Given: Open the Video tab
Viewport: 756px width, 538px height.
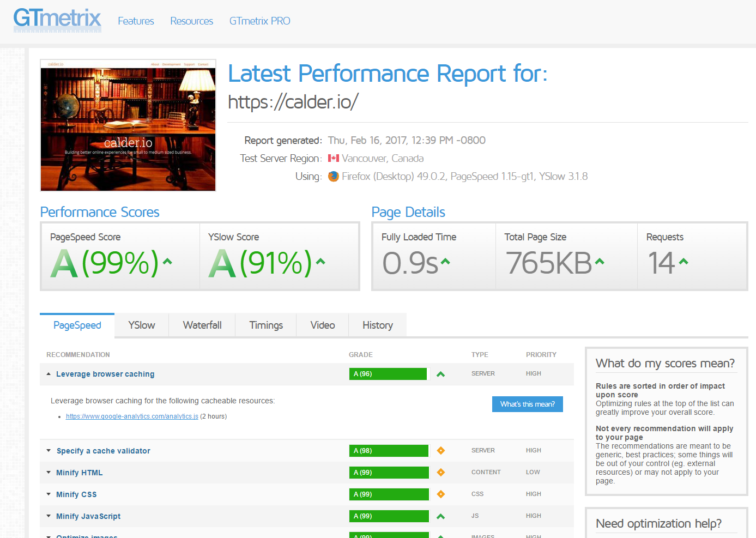Looking at the screenshot, I should click(x=323, y=325).
